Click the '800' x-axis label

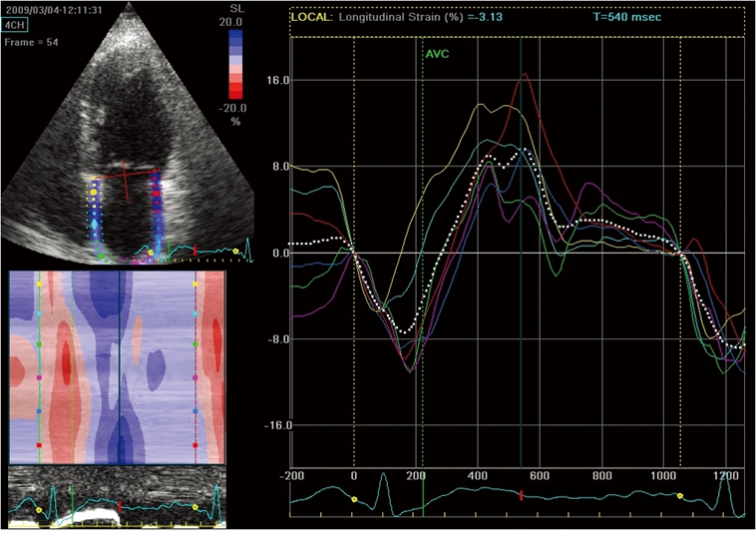tap(601, 476)
